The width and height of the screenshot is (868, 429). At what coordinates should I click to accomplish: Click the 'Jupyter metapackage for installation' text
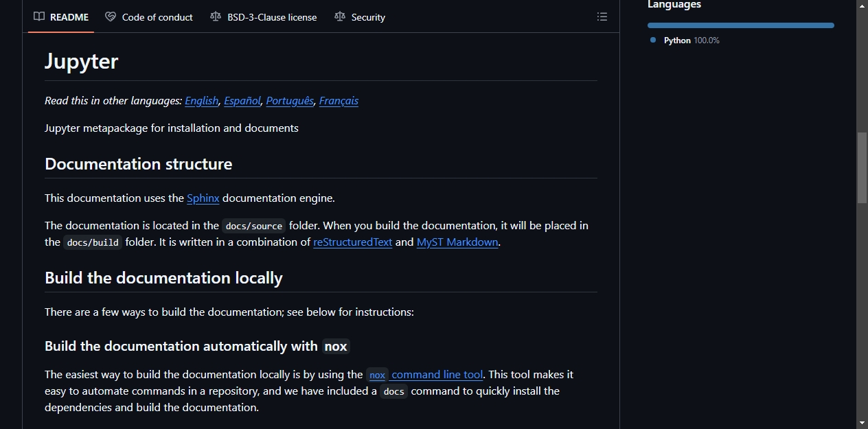172,128
